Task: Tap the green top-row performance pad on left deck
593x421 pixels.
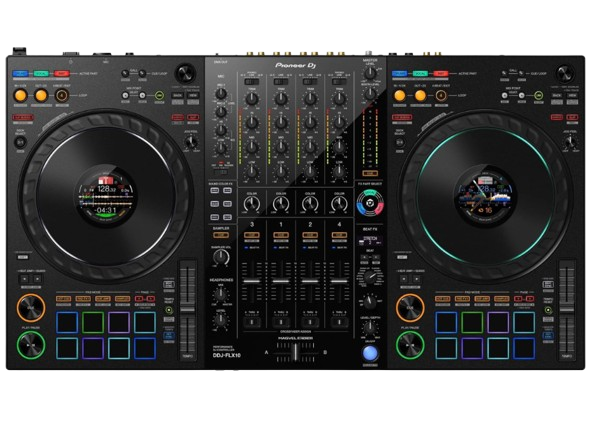Action: tap(93, 322)
